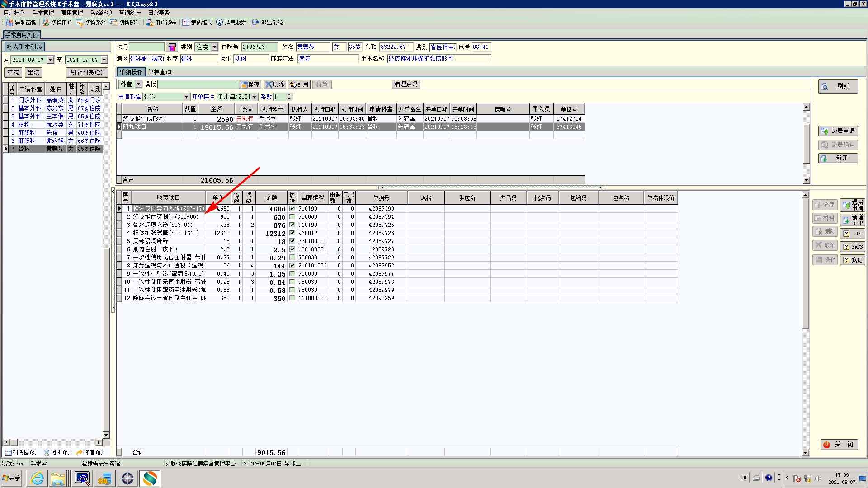Click the refund request button on right
Image resolution: width=868 pixels, height=488 pixels.
click(x=838, y=131)
